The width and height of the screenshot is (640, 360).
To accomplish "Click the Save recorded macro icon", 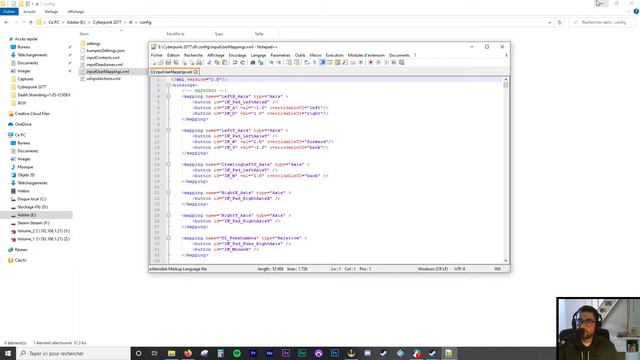I will [402, 62].
